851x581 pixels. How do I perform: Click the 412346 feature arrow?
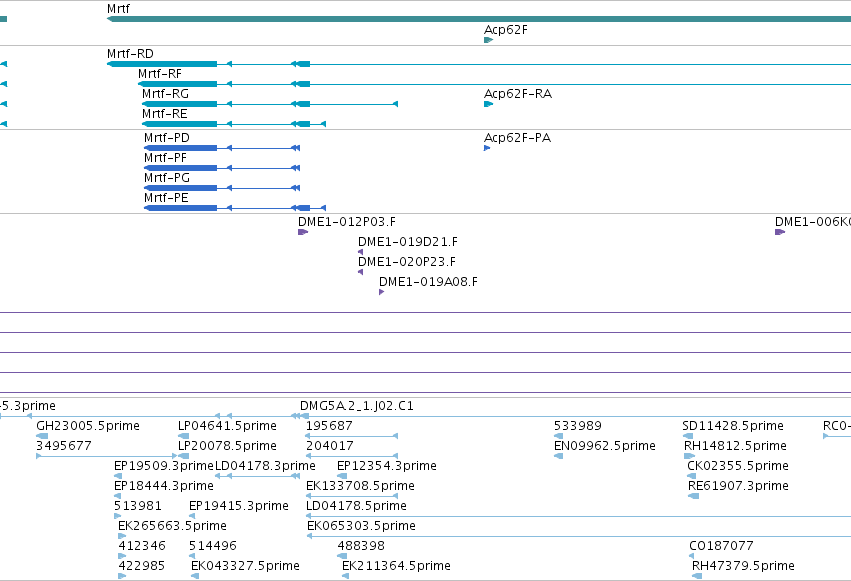[122, 557]
